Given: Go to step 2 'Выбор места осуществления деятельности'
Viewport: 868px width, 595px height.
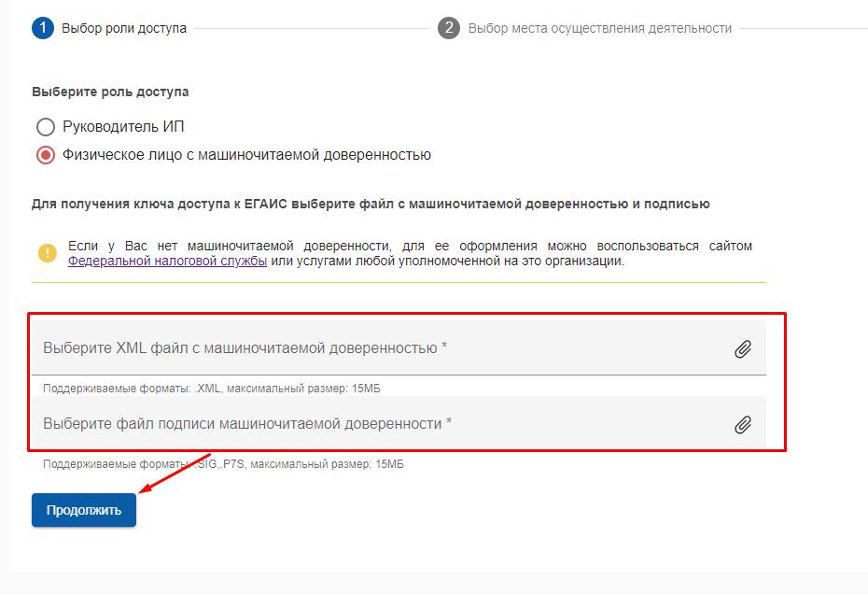Looking at the screenshot, I should [x=584, y=28].
